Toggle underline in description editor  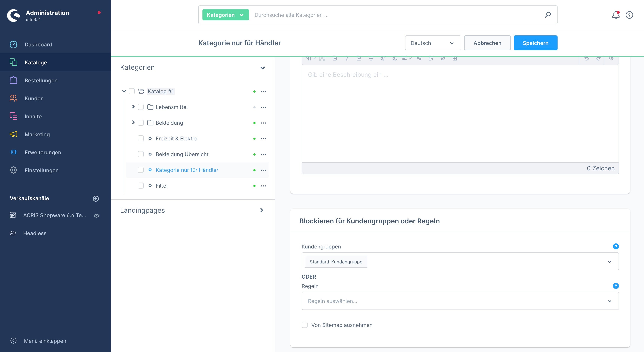[359, 59]
